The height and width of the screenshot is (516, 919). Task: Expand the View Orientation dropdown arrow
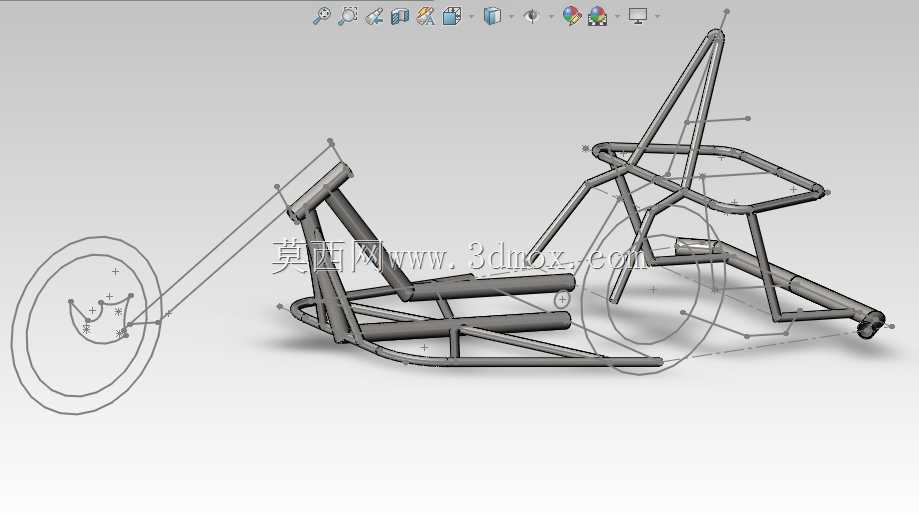(x=471, y=16)
